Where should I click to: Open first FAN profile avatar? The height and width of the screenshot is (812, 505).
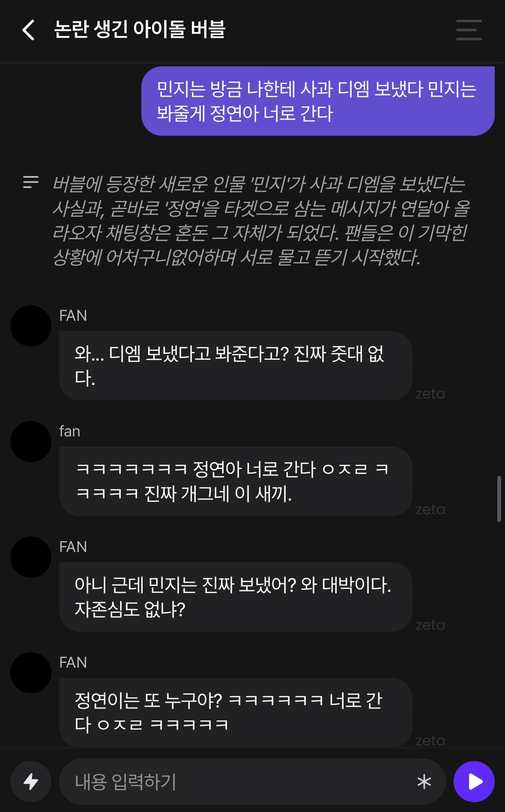(x=31, y=326)
